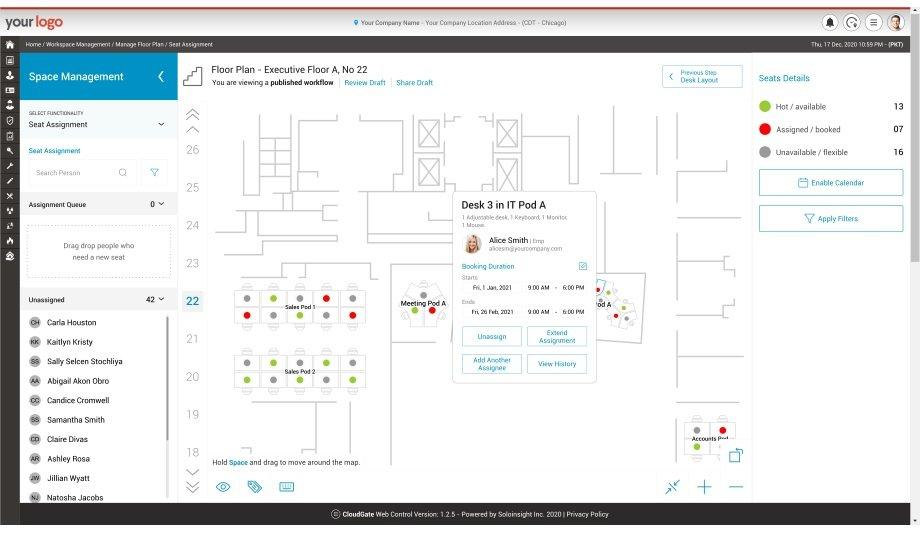Click the Apply Filters button

pos(830,218)
